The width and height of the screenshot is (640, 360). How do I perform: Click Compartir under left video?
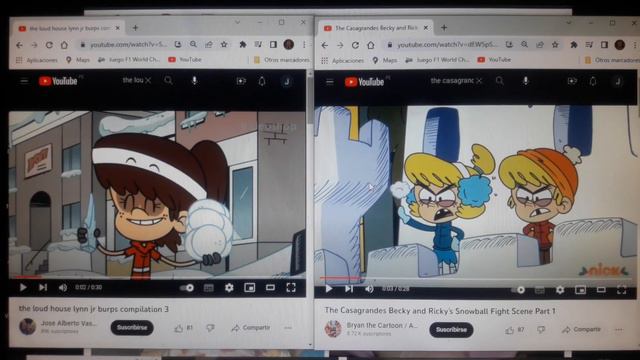pos(251,328)
